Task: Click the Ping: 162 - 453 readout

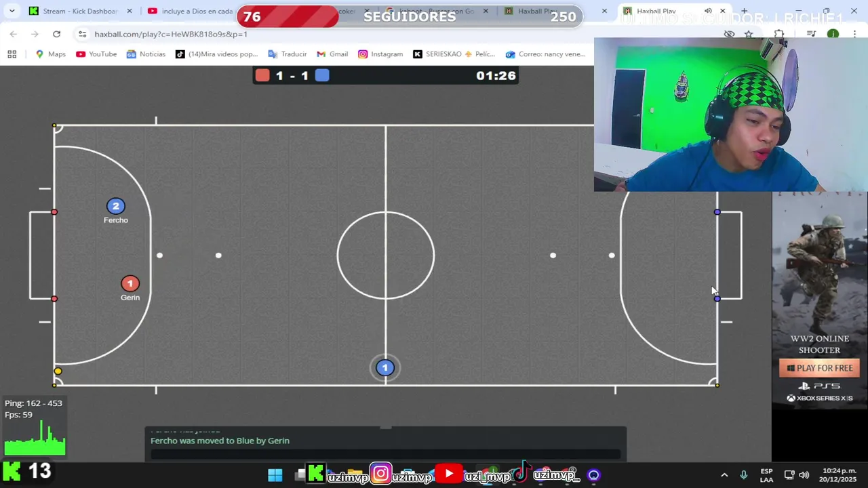Action: (x=33, y=403)
